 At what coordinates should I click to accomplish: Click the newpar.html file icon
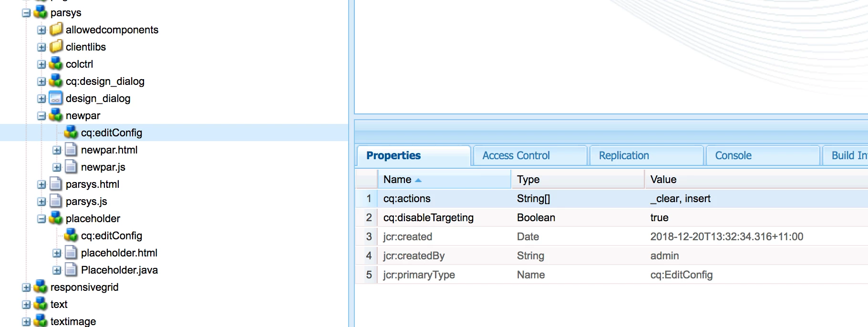(71, 149)
